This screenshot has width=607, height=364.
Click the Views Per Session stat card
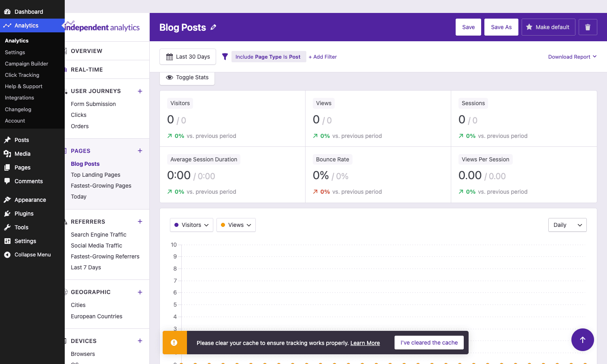point(524,175)
